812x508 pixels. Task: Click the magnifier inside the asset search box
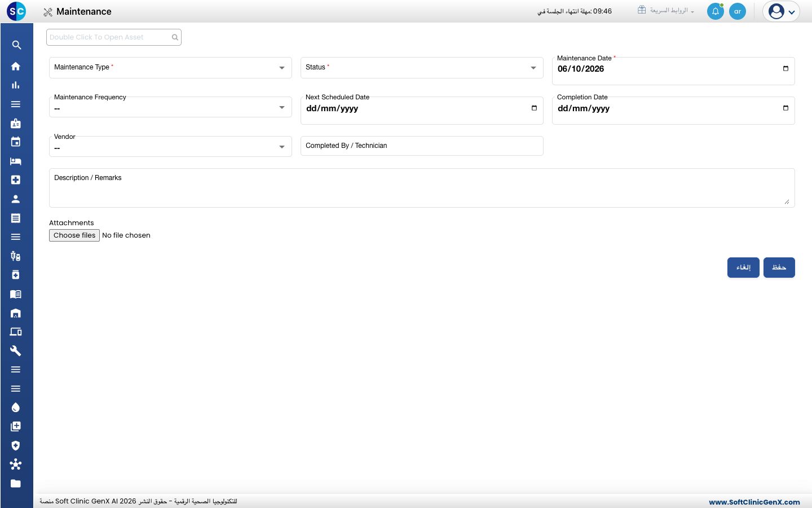pos(175,37)
